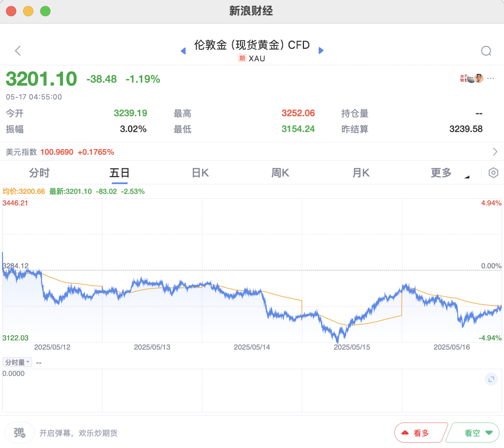The height and width of the screenshot is (448, 504).
Task: Close the window with red button
Action: coord(11,11)
